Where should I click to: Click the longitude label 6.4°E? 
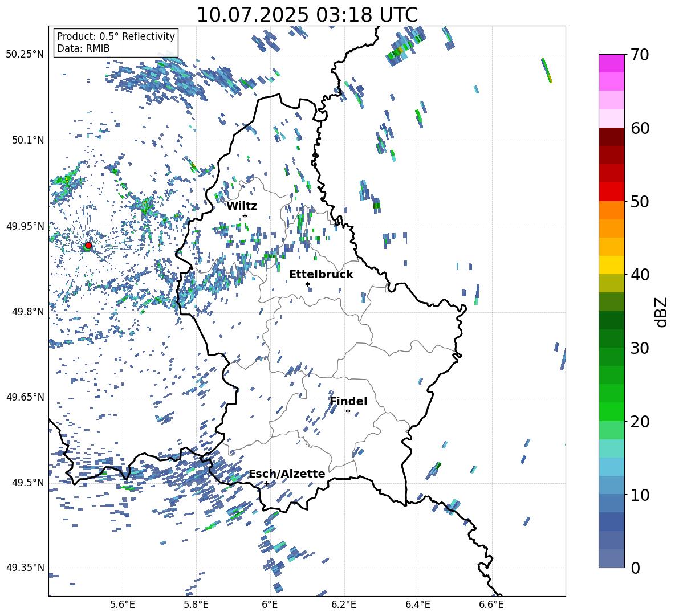417,605
